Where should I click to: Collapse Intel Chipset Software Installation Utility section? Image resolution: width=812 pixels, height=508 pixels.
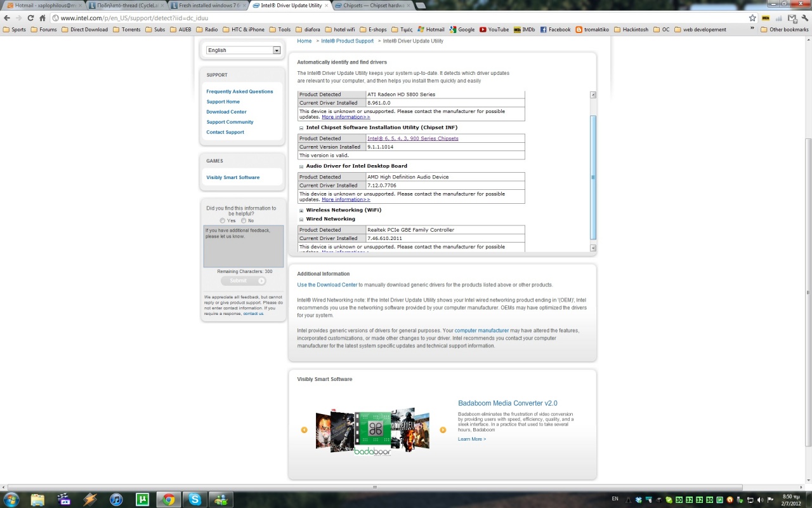pos(301,128)
